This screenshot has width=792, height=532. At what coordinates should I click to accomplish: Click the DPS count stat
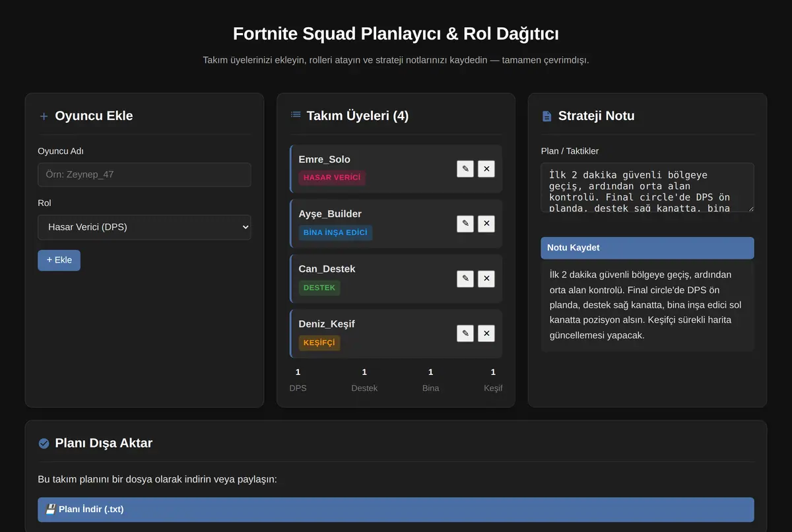click(298, 380)
